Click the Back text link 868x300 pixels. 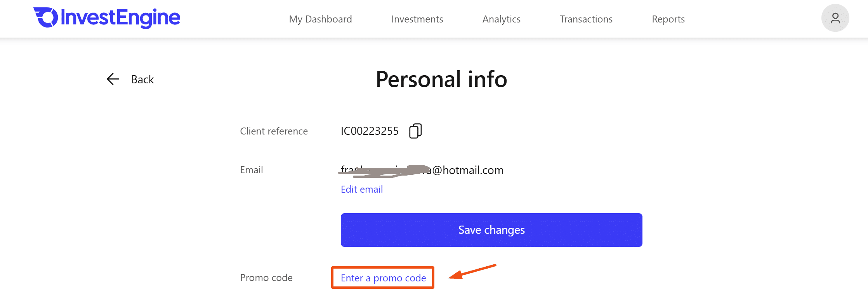pyautogui.click(x=142, y=79)
